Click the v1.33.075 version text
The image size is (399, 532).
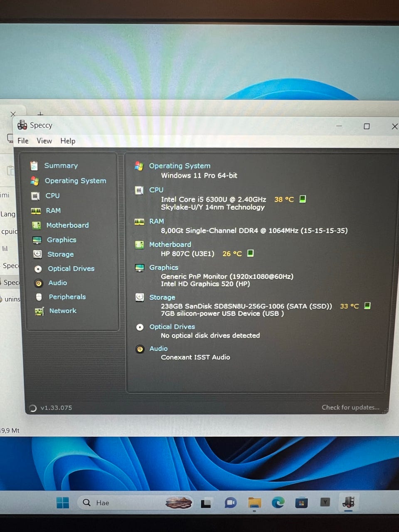[56, 408]
